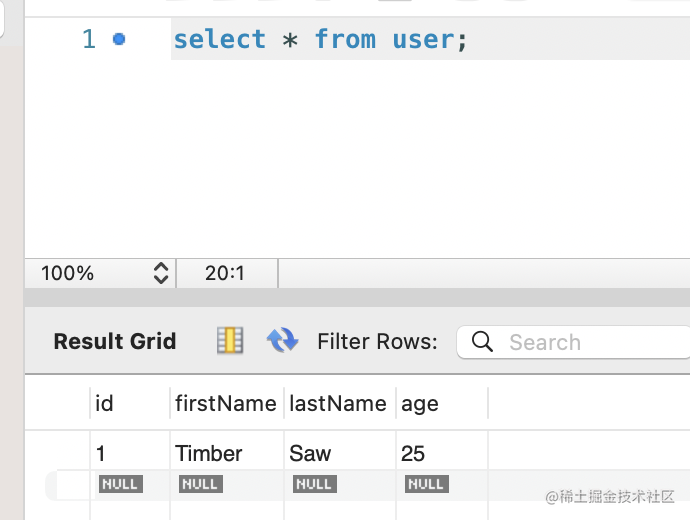
Task: Select the lastName column header
Action: click(x=337, y=403)
